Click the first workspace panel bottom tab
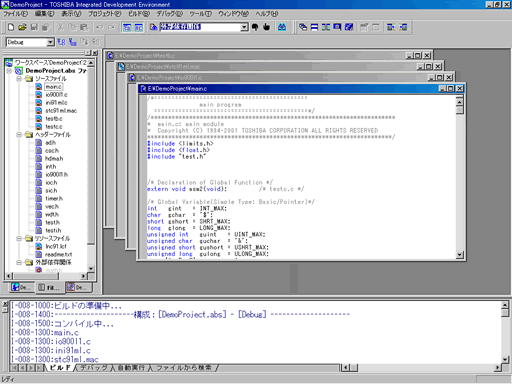The image size is (512, 384). (x=21, y=287)
